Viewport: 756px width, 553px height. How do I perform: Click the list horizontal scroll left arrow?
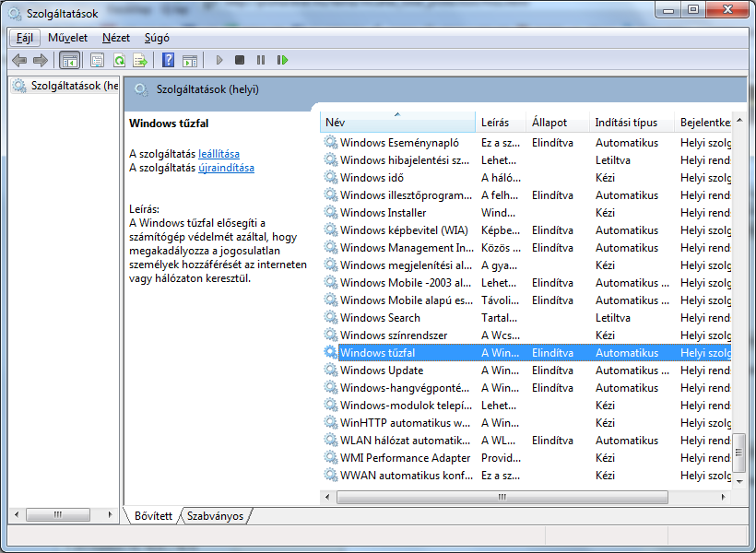pyautogui.click(x=328, y=497)
